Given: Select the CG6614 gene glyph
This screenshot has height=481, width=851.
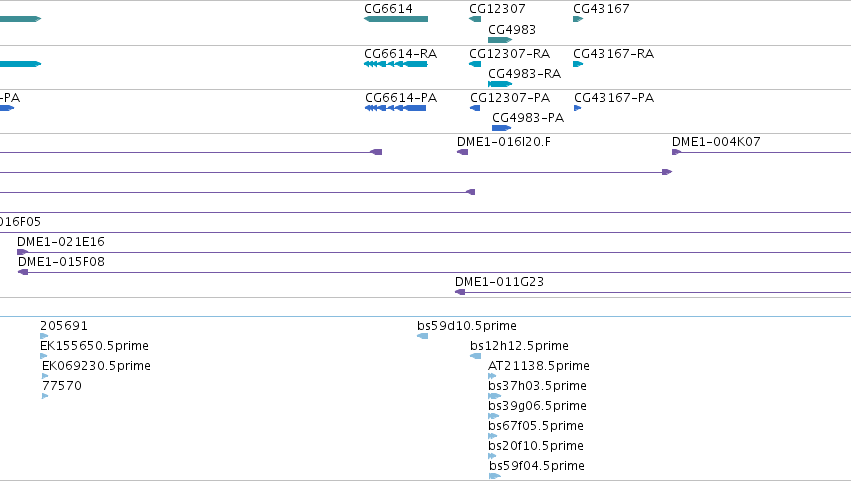Looking at the screenshot, I should coord(396,19).
